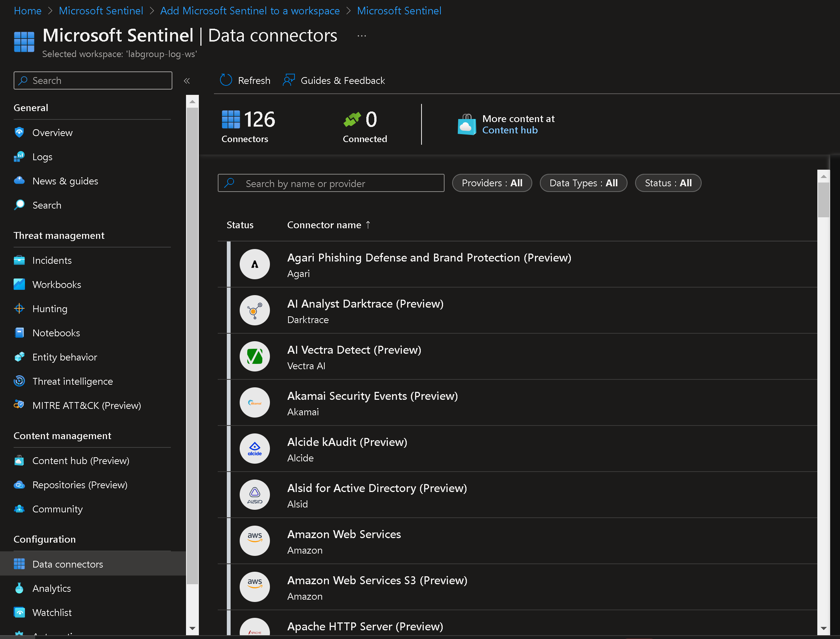Click the Refresh icon in toolbar
840x639 pixels.
click(226, 80)
